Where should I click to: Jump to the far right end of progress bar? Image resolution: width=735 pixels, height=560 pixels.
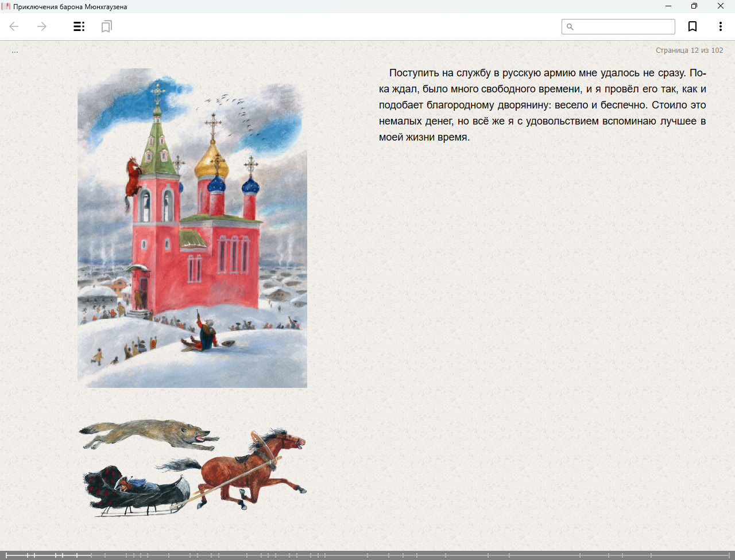pyautogui.click(x=730, y=555)
